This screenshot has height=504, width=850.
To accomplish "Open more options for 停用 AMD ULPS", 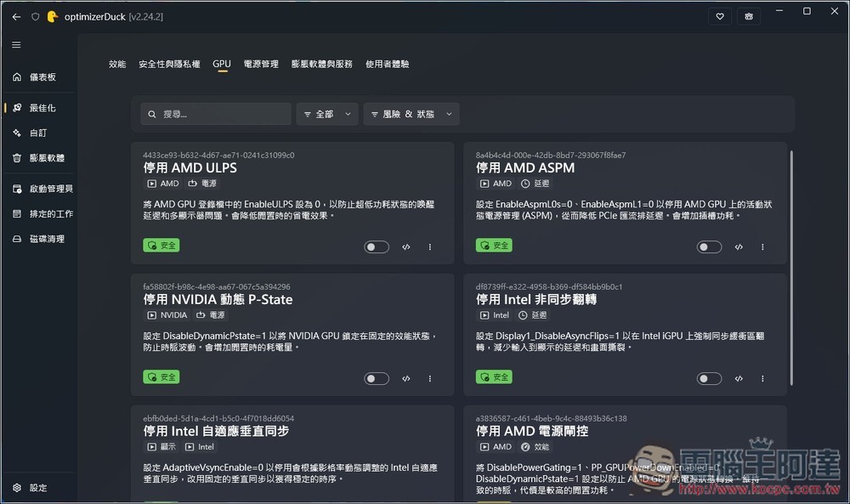I will (430, 247).
